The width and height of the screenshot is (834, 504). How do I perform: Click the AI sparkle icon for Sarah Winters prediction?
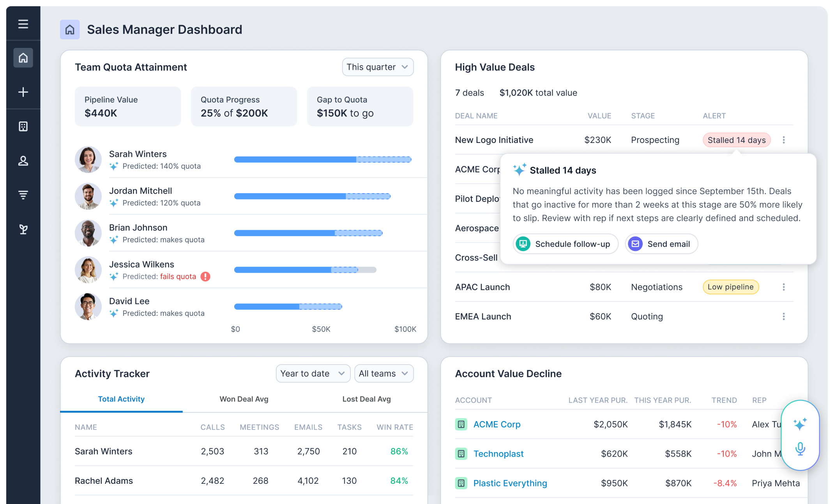(x=114, y=166)
